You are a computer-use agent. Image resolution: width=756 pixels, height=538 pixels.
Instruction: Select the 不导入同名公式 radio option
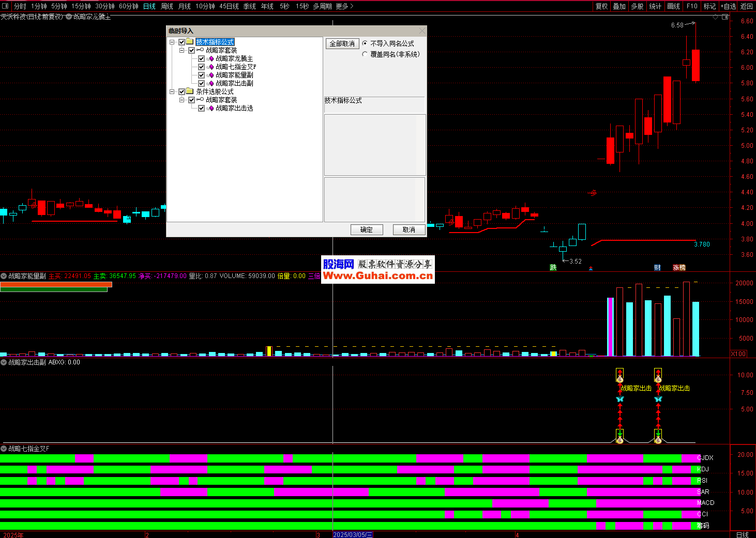[x=365, y=43]
